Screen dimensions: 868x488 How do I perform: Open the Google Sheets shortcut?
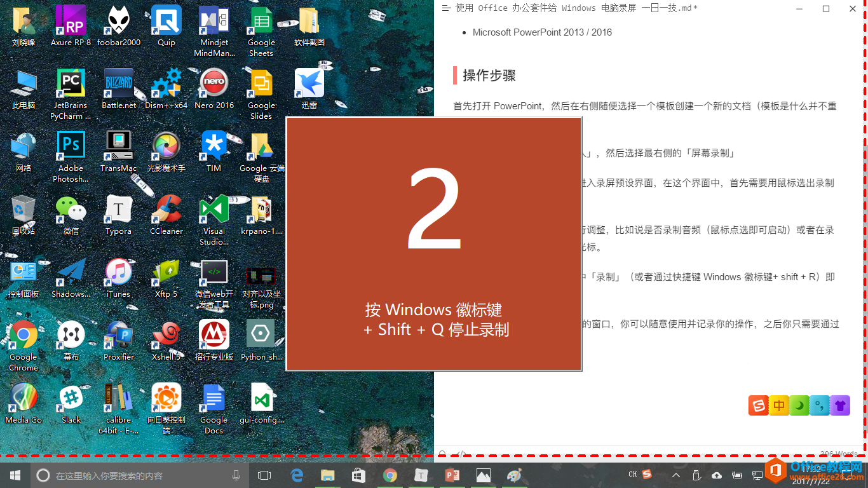261,30
